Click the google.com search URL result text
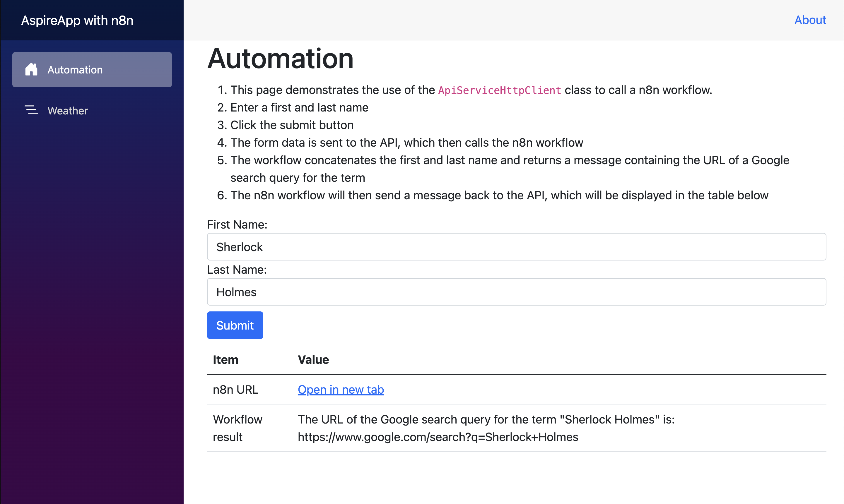This screenshot has height=504, width=844. click(x=438, y=437)
